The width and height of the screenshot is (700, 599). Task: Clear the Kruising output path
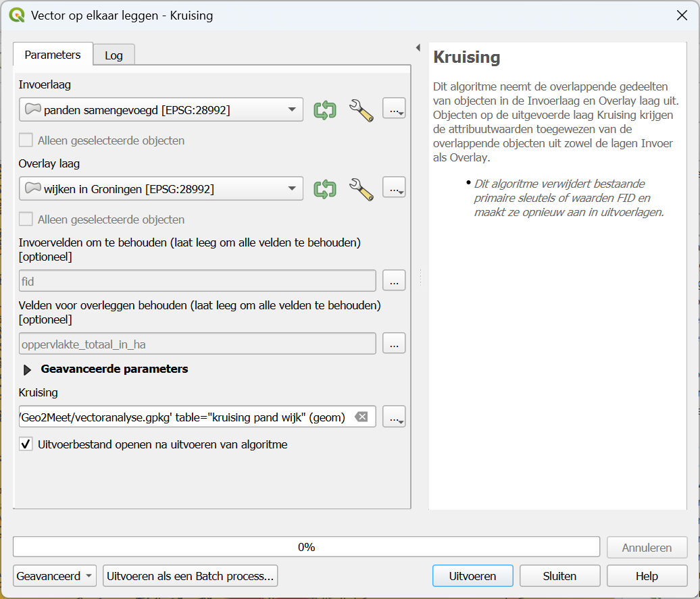click(x=361, y=417)
